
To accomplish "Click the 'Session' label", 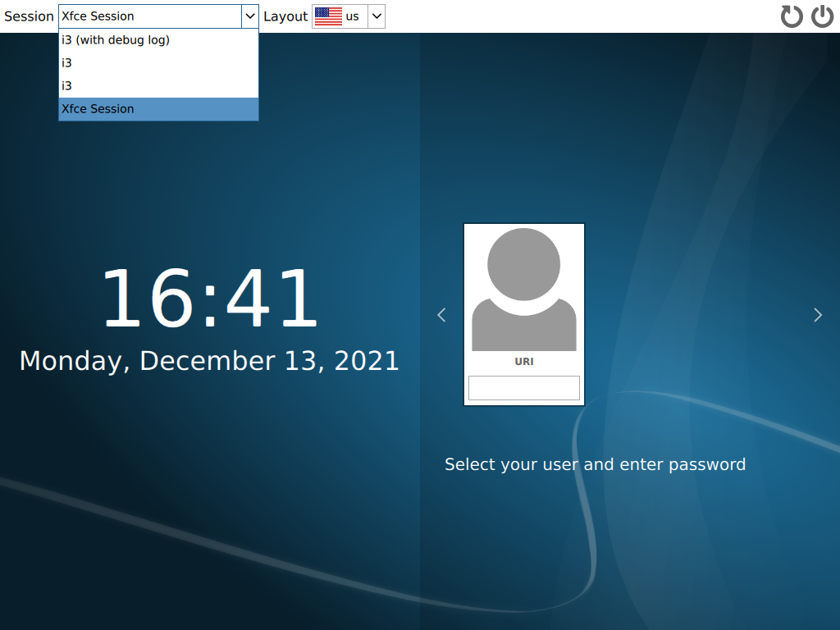I will 29,16.
